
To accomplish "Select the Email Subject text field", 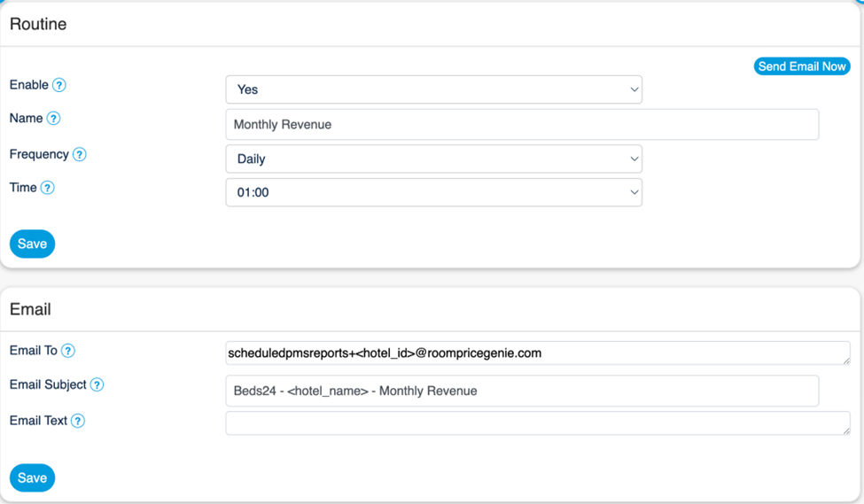I will tap(521, 391).
